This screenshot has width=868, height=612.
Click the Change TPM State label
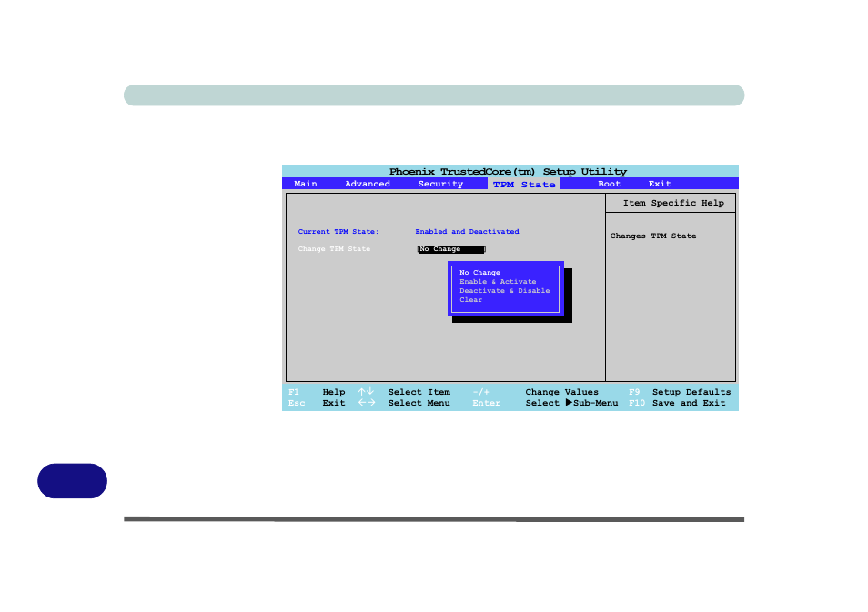pyautogui.click(x=334, y=249)
